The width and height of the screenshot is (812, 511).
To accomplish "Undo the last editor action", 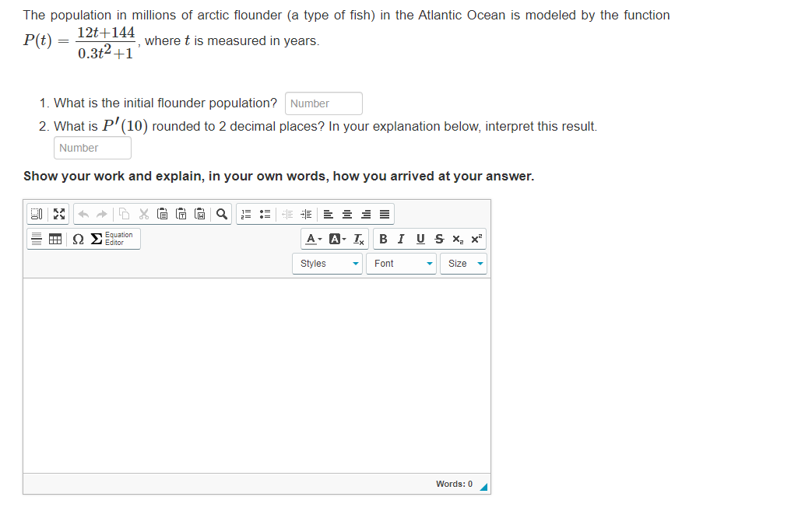I will 84,214.
